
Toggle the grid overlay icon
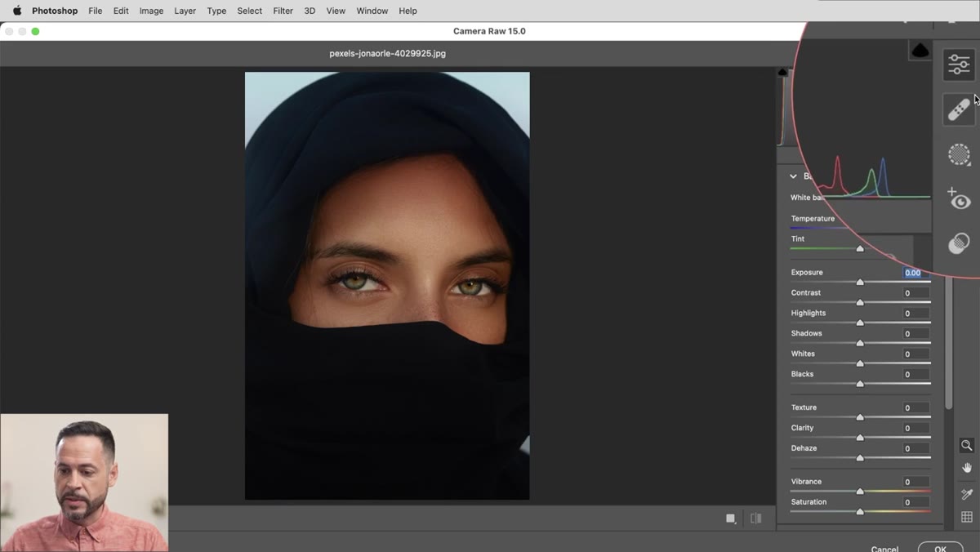tap(967, 517)
